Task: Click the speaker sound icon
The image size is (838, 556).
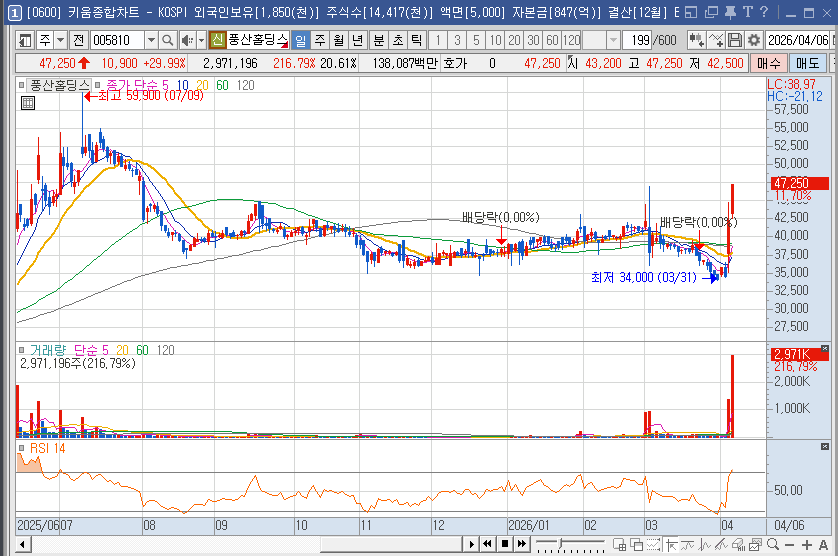Action: (188, 40)
